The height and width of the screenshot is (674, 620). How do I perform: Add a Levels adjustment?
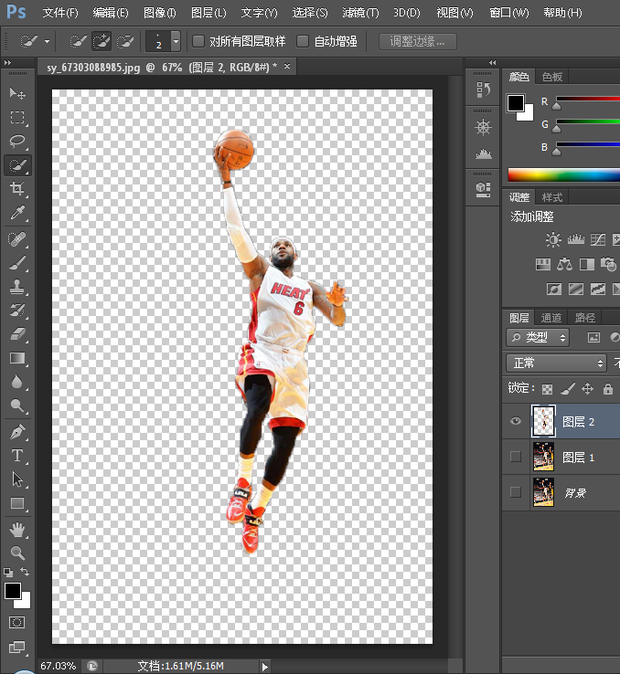pyautogui.click(x=576, y=239)
